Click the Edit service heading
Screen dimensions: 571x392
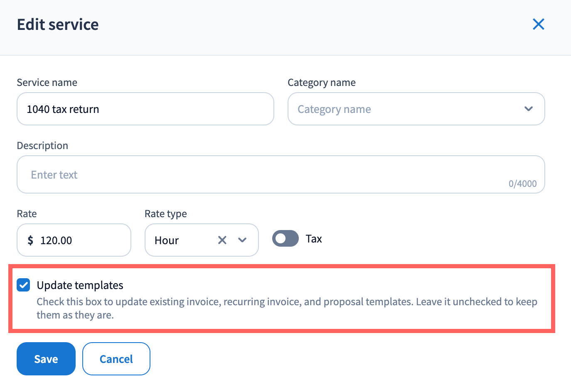pyautogui.click(x=58, y=24)
